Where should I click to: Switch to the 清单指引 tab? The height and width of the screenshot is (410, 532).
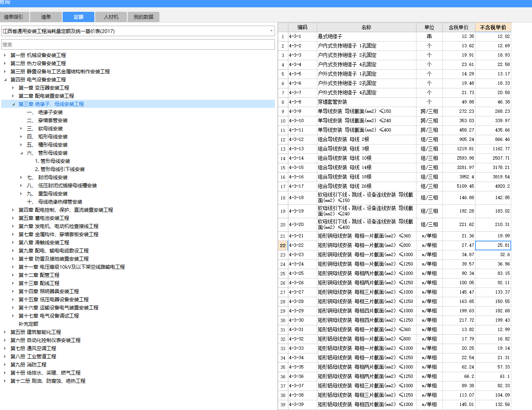14,17
